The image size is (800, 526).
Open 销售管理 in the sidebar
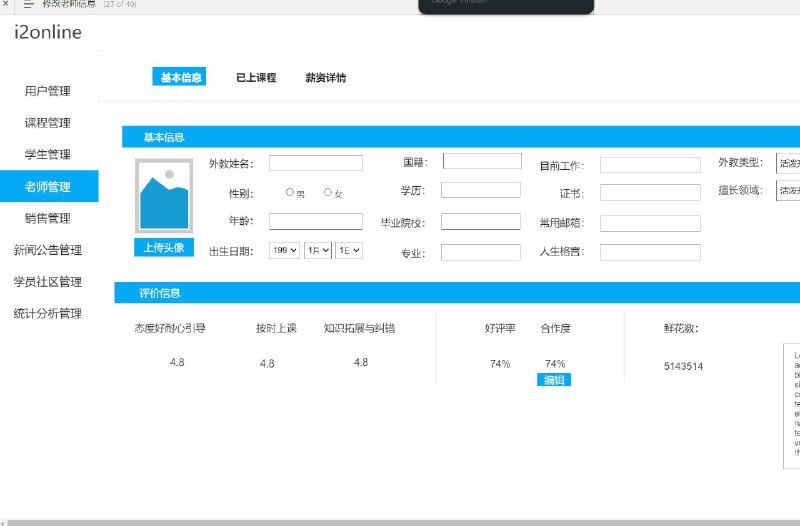pos(48,218)
